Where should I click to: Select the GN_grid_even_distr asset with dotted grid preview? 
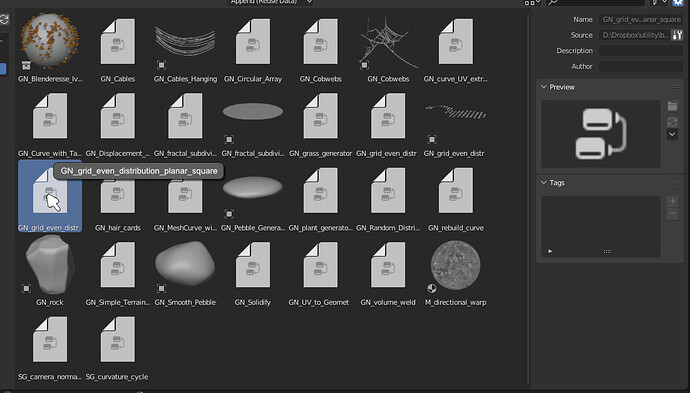455,122
